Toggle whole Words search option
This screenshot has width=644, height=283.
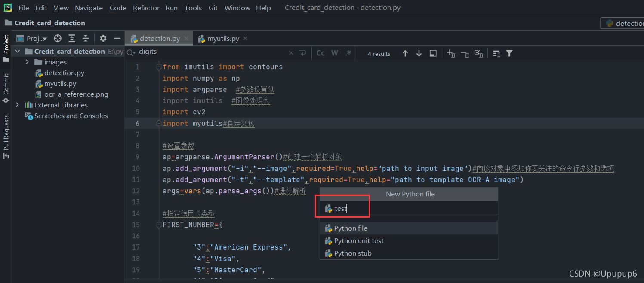click(x=335, y=53)
